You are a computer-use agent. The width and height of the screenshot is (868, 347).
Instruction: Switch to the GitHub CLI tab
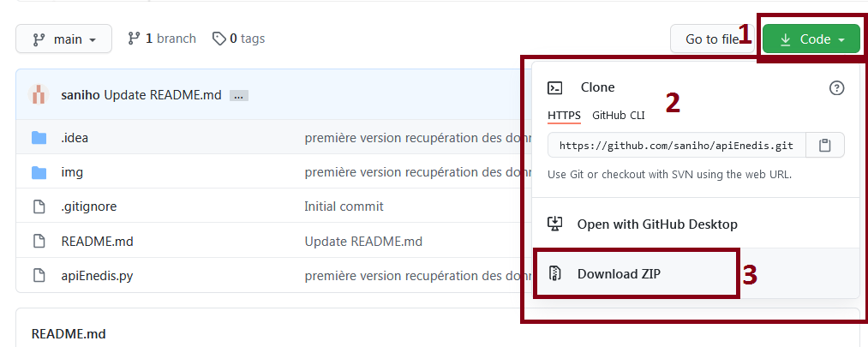click(619, 116)
